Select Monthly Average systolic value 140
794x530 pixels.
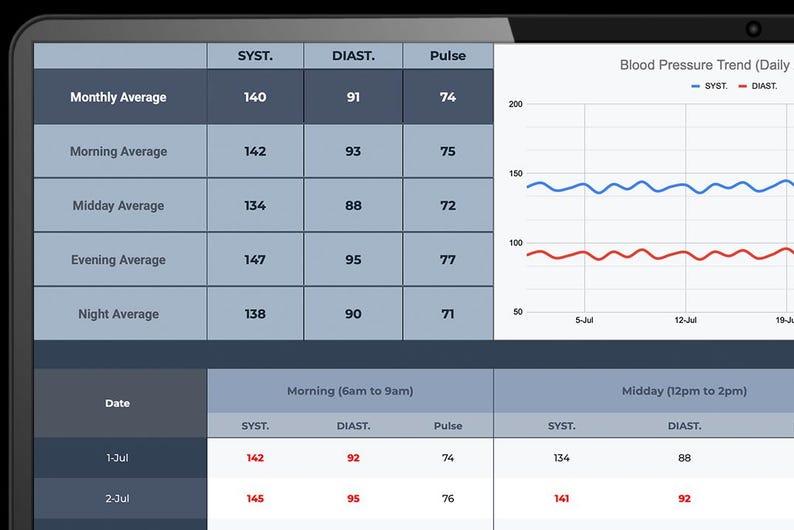[x=255, y=97]
